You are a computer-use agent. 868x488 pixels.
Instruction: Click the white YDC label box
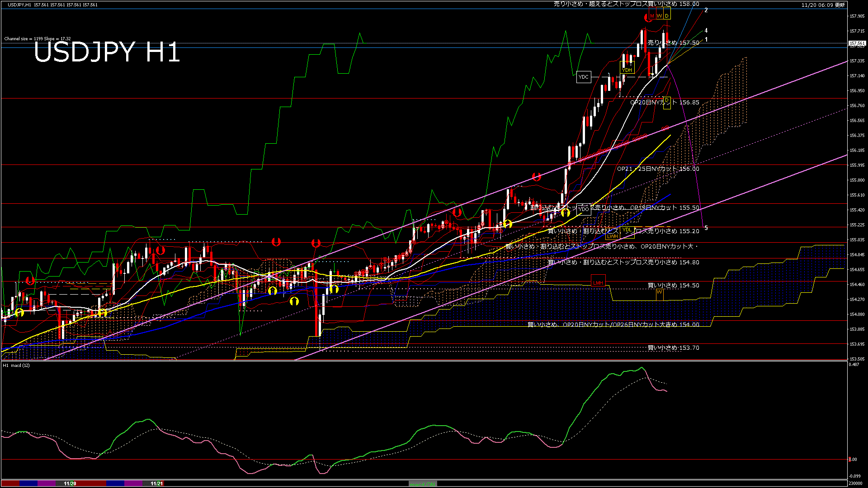(584, 77)
